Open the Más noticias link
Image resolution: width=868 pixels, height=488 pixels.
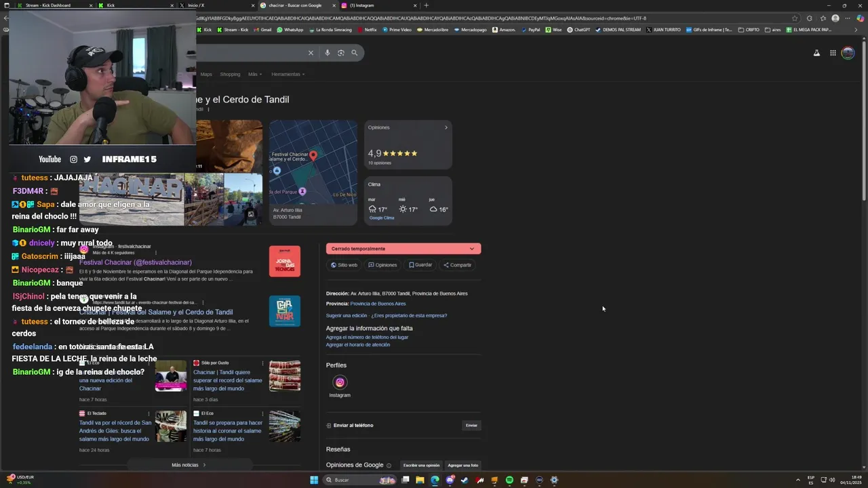coord(189,465)
